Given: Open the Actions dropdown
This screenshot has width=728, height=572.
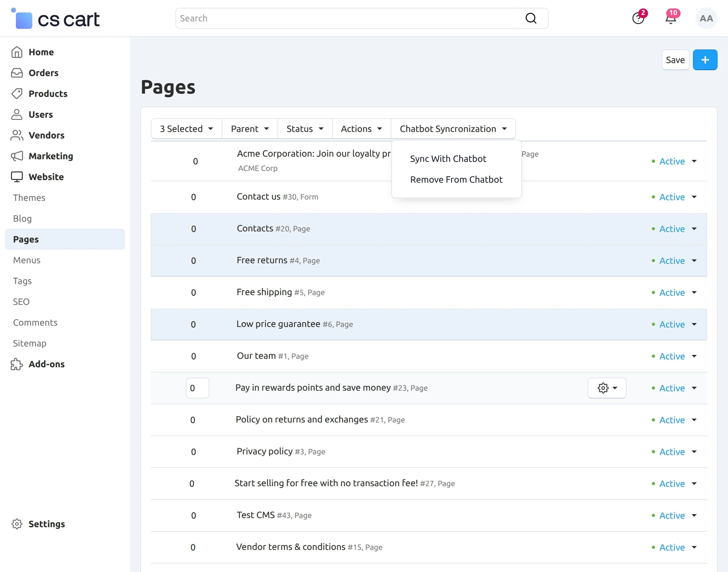Looking at the screenshot, I should coord(361,129).
